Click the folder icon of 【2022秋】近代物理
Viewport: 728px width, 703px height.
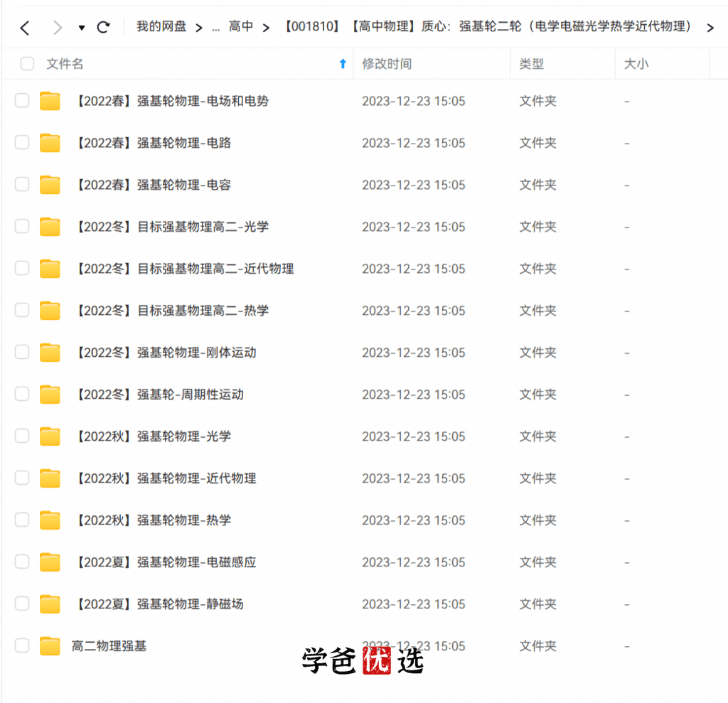pyautogui.click(x=50, y=478)
